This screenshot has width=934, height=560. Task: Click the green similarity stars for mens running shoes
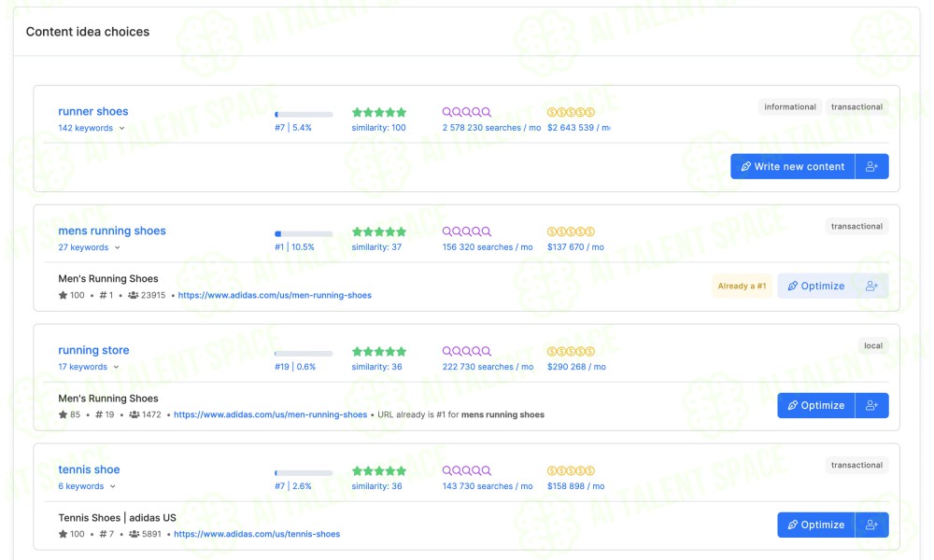(379, 231)
